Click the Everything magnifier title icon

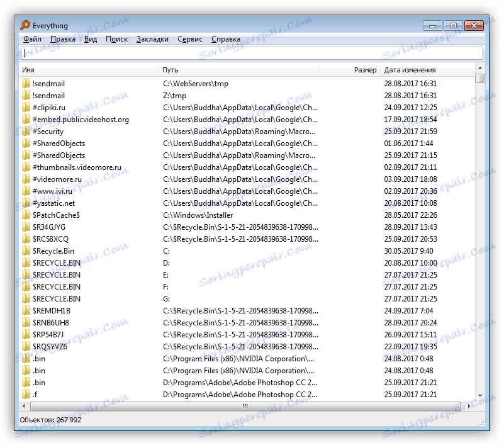(x=25, y=25)
